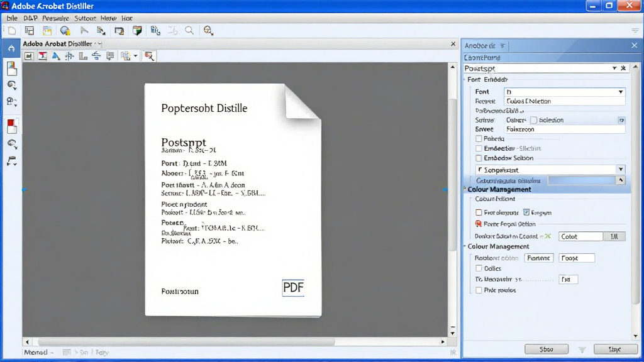Click the pencil edit icon in top toolbar

(x=101, y=31)
